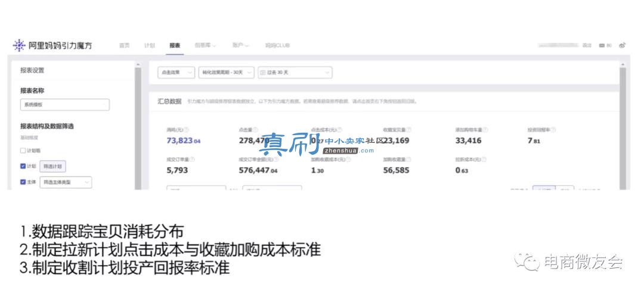Open the 系统模板 report name dropdown
This screenshot has width=644, height=290.
65,105
